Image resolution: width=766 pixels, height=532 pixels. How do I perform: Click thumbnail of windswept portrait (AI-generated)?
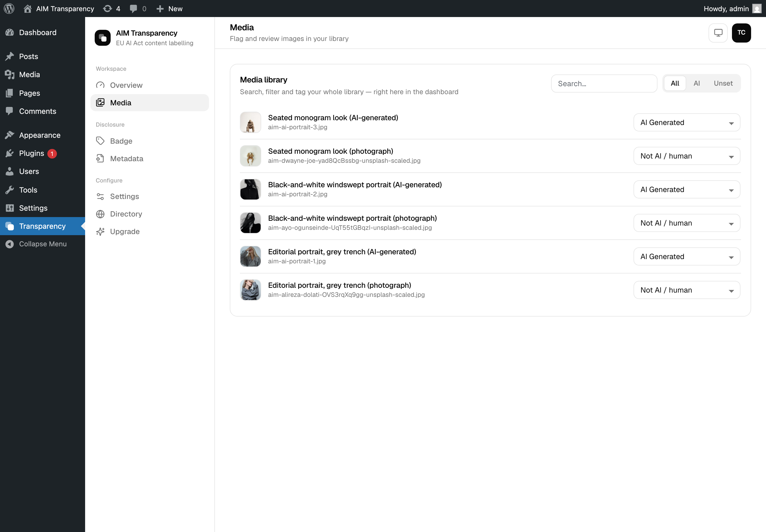click(250, 189)
